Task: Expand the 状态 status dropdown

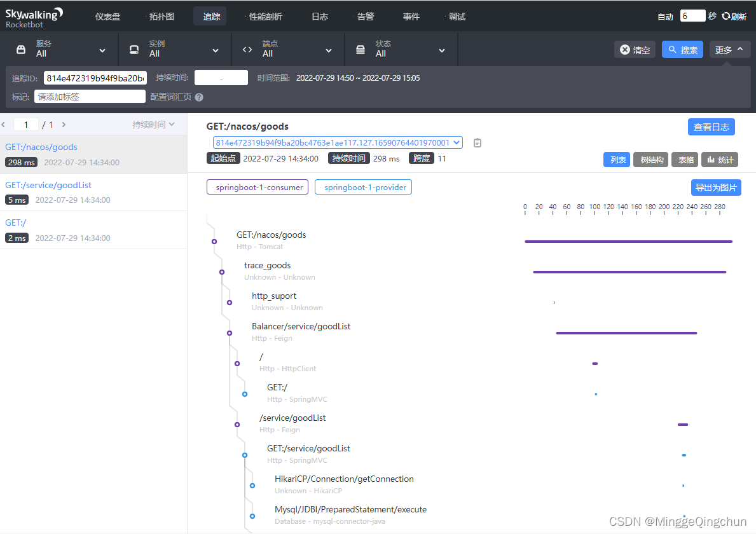Action: click(x=401, y=50)
